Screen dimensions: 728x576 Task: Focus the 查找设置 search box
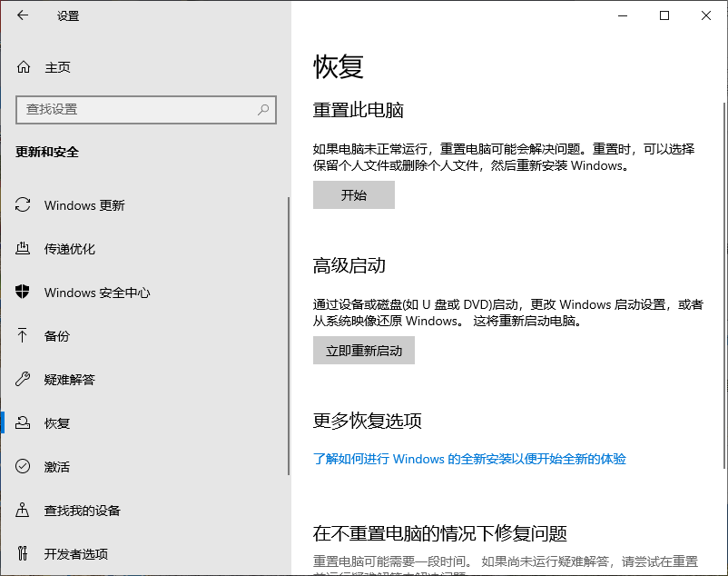coord(136,109)
